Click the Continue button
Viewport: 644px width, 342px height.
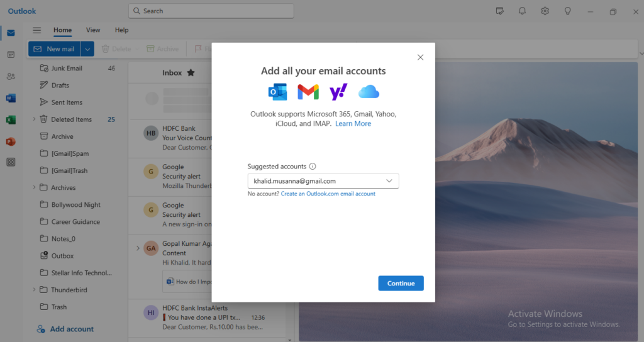[x=401, y=284]
